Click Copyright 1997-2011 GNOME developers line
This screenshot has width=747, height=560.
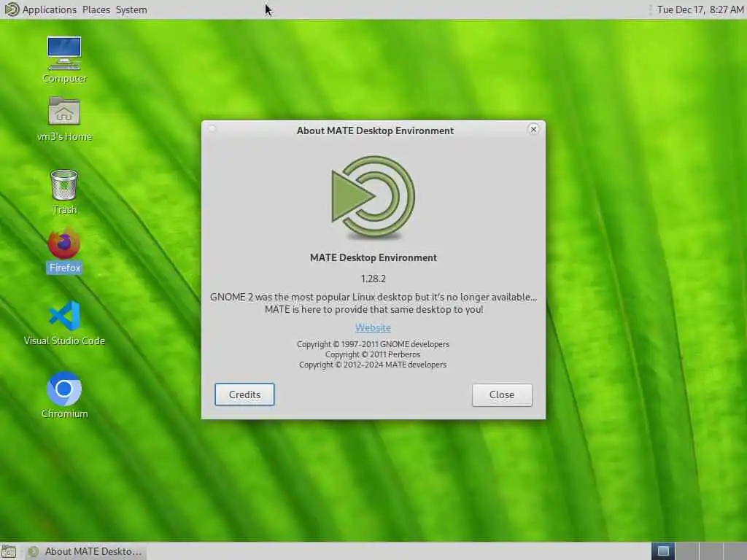click(373, 344)
